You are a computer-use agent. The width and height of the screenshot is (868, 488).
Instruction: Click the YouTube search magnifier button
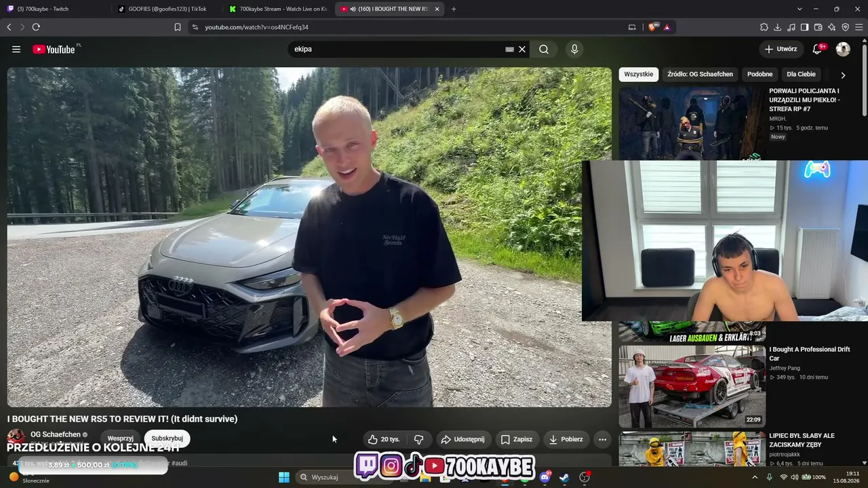pos(544,49)
